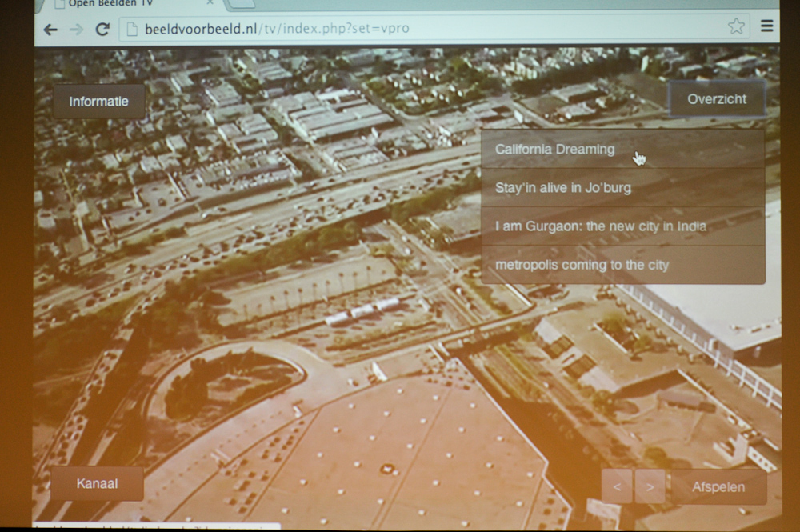The width and height of the screenshot is (800, 532).
Task: Open the Kanaal button
Action: pos(97,483)
